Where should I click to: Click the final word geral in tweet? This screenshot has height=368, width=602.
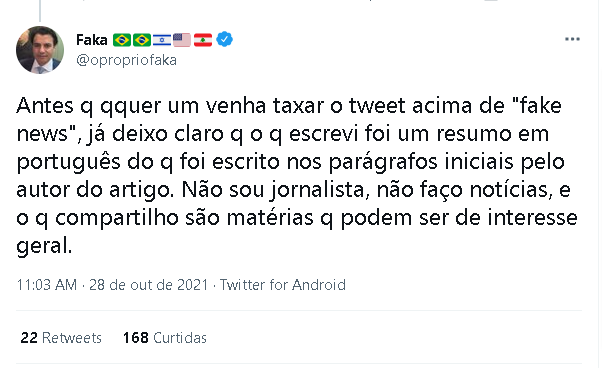pos(44,246)
